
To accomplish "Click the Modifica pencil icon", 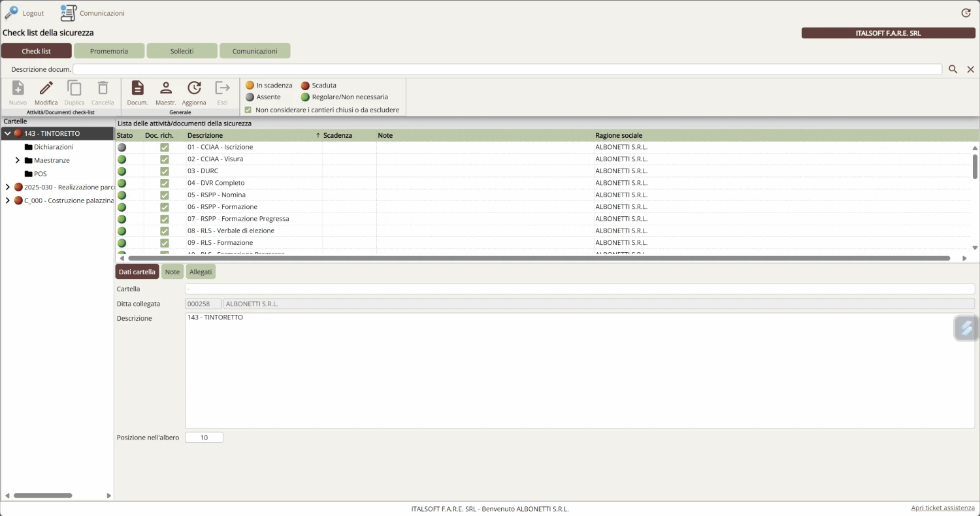I will point(46,88).
